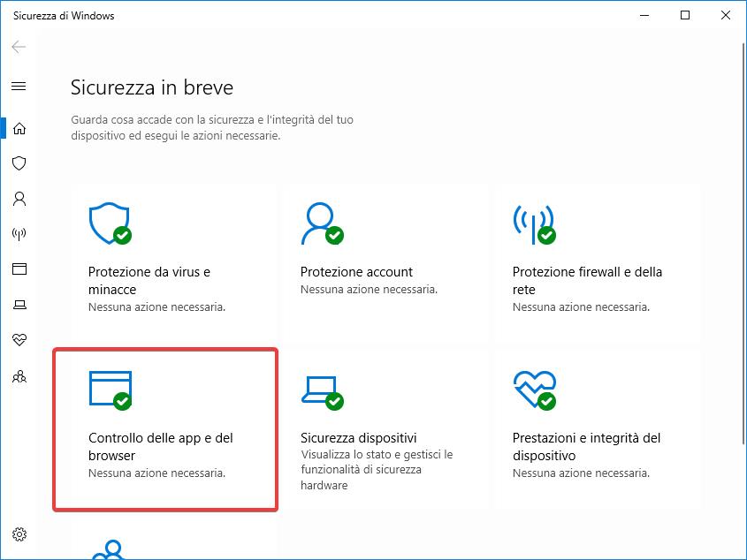The image size is (747, 560).
Task: Select the Home icon in the sidebar
Action: tap(19, 128)
